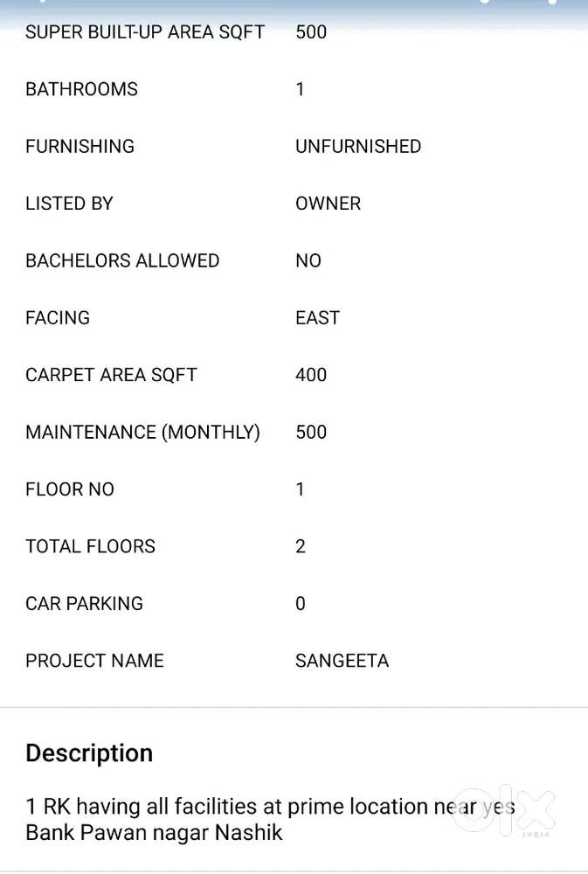
Task: Tap the favorite heart icon at top
Action: [x=550, y=3]
